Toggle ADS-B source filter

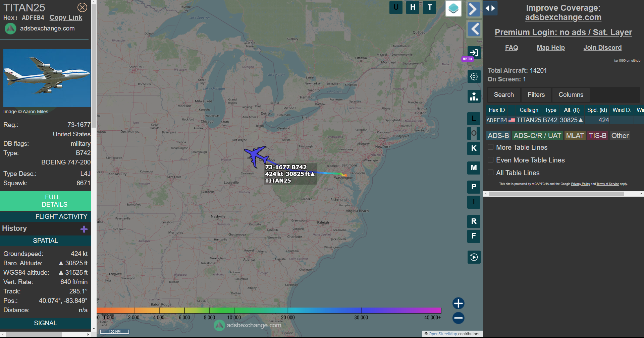point(498,136)
